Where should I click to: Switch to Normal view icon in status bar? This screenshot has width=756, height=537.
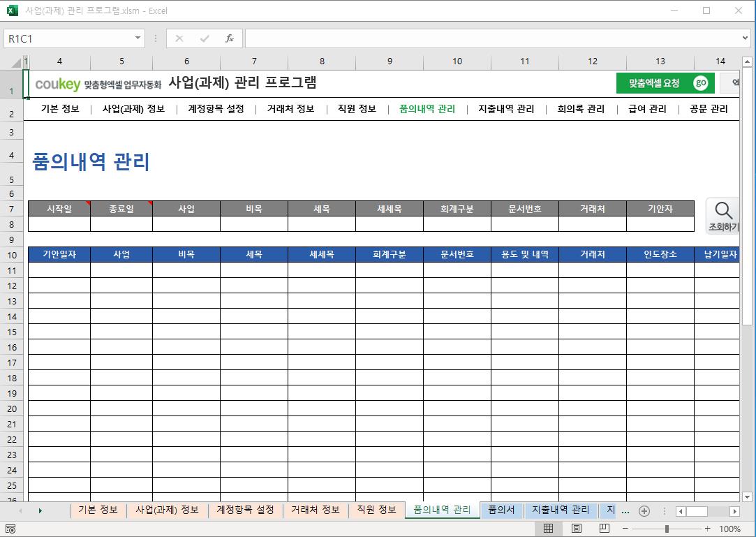click(x=548, y=529)
